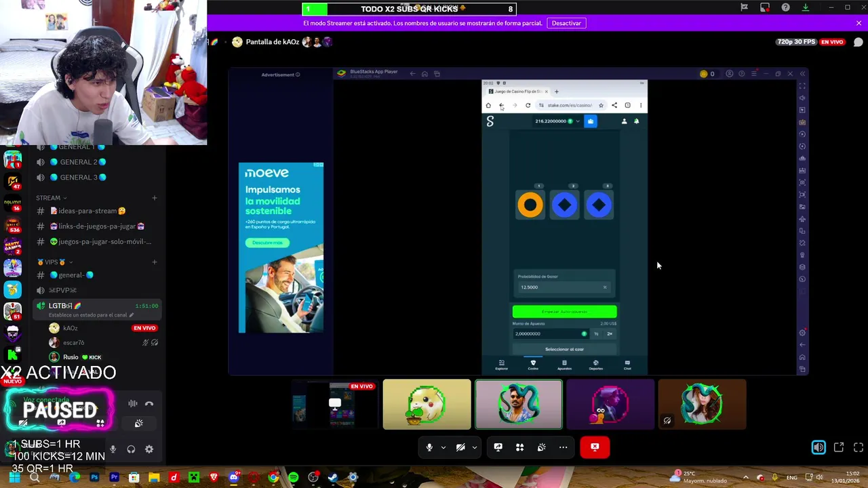The height and width of the screenshot is (488, 868).
Task: Click the streamed browser address bar
Action: coord(570,105)
